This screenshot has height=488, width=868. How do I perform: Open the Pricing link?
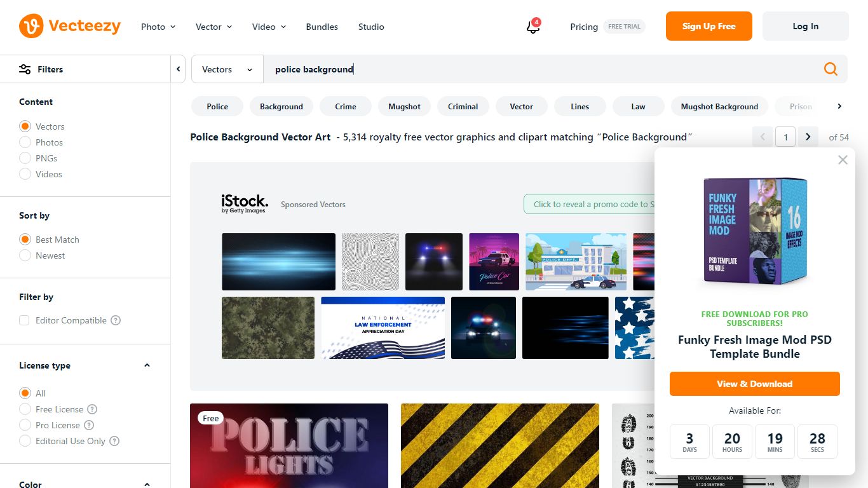pos(584,27)
